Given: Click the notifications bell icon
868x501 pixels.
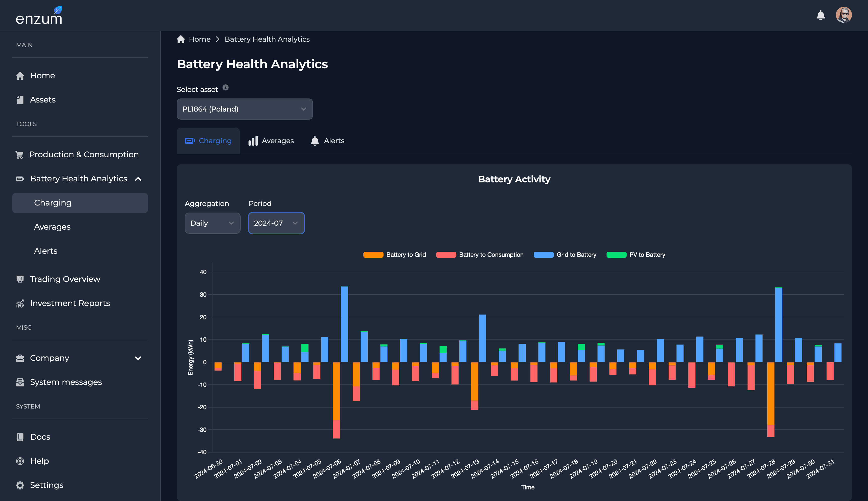Looking at the screenshot, I should (x=821, y=15).
